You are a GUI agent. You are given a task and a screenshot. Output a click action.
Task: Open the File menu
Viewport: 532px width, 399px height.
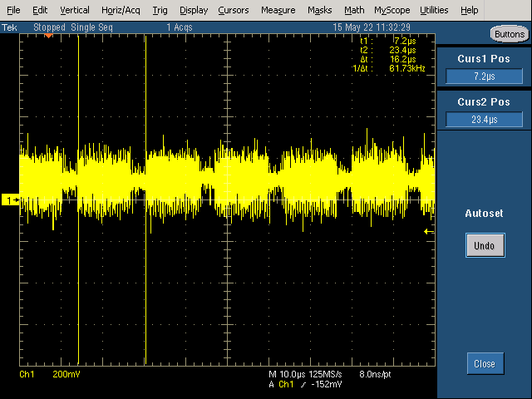[x=13, y=10]
